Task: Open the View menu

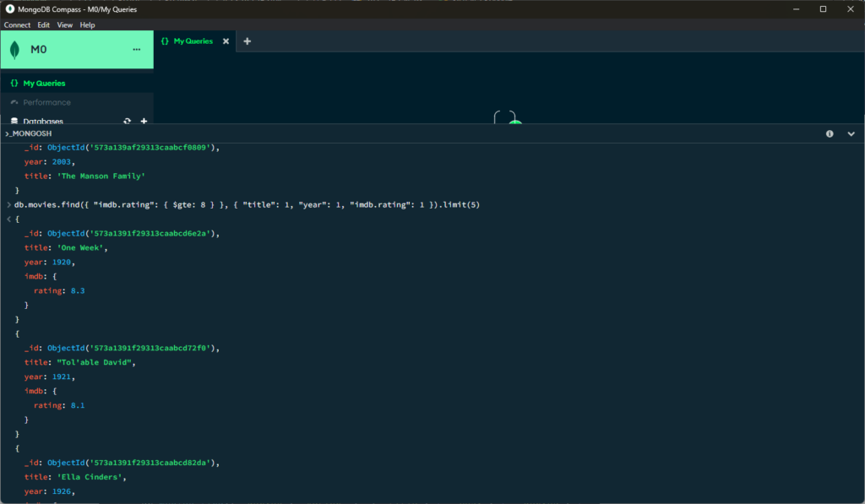Action: pos(64,25)
